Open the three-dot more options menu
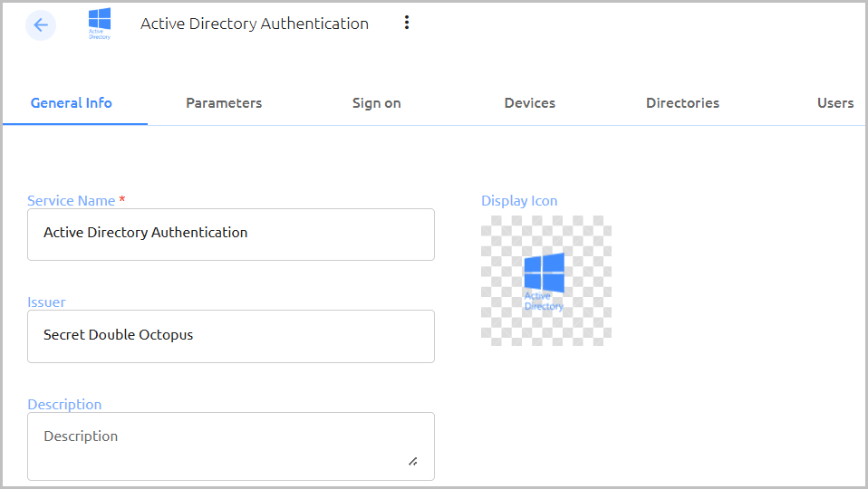The width and height of the screenshot is (868, 489). [407, 23]
